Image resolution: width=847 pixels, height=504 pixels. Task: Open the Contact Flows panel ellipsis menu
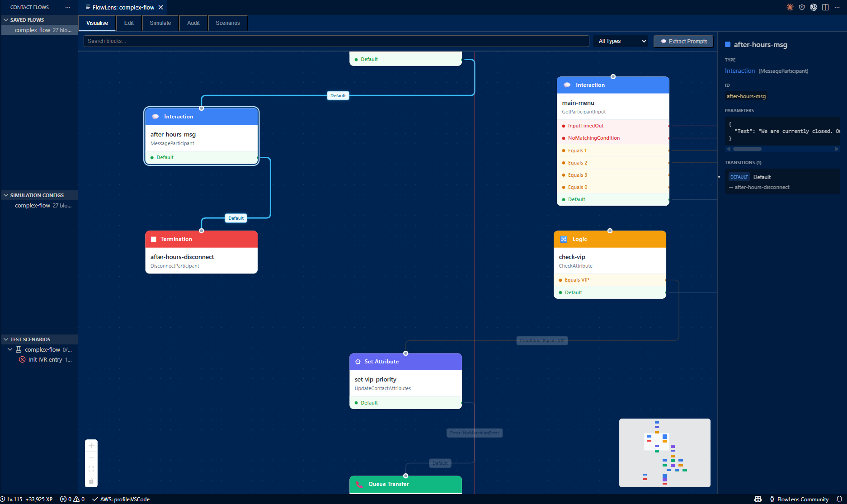pos(68,7)
